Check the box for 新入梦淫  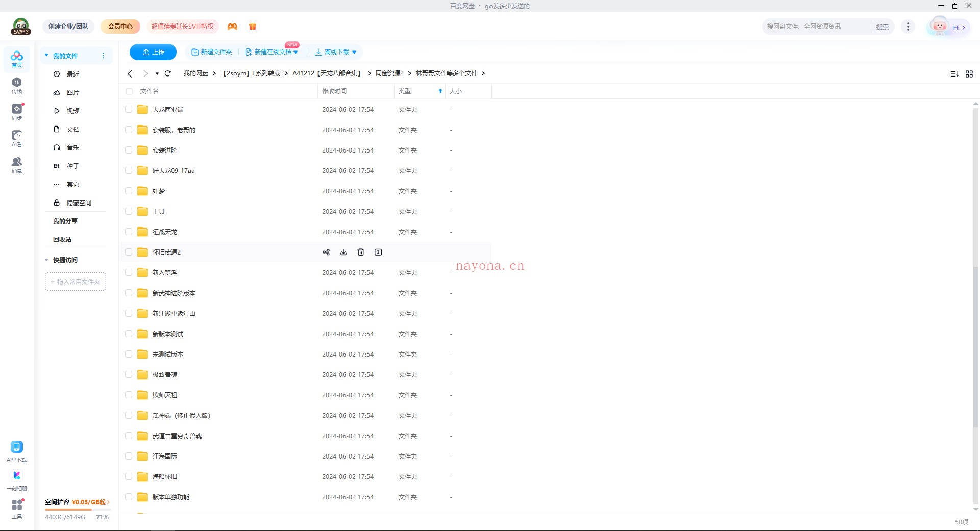[x=129, y=272]
